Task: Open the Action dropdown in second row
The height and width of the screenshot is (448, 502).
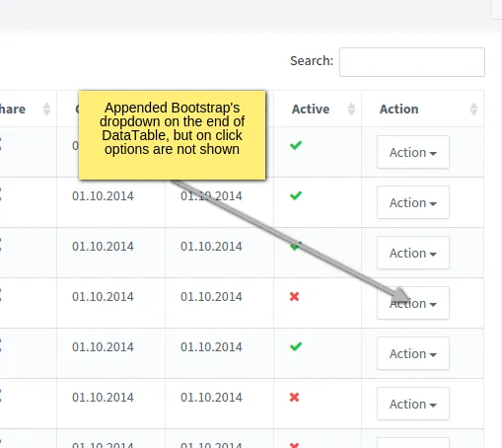Action: click(413, 202)
